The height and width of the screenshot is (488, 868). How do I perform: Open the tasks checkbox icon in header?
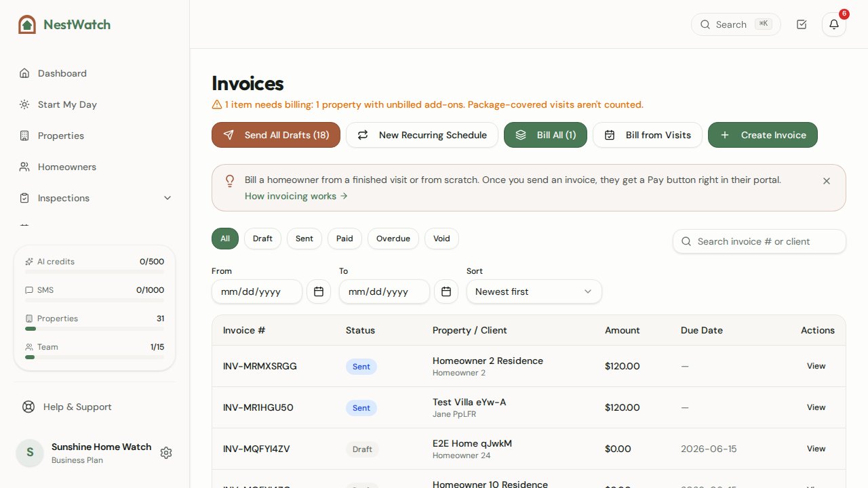[x=802, y=24]
